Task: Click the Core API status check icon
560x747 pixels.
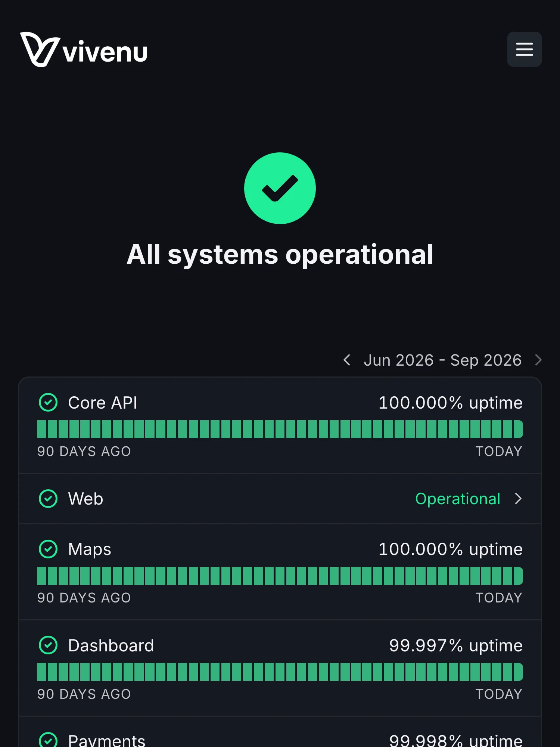Action: [x=48, y=403]
